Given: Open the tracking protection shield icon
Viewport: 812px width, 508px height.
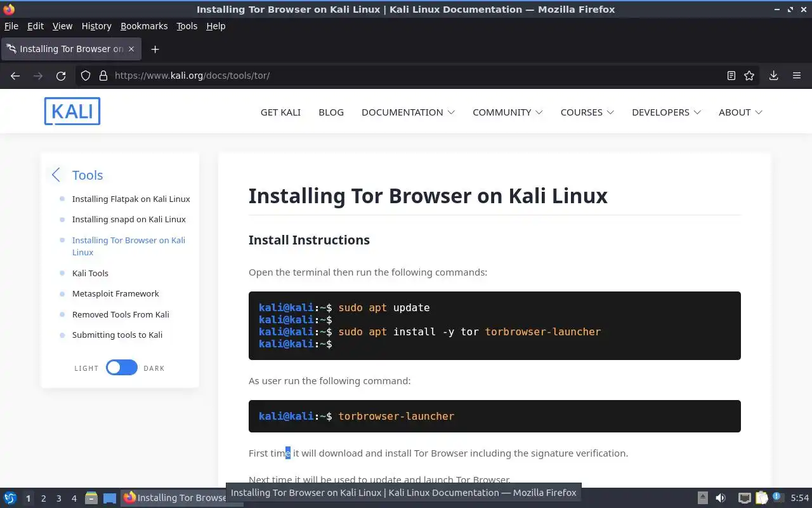Looking at the screenshot, I should [x=86, y=76].
